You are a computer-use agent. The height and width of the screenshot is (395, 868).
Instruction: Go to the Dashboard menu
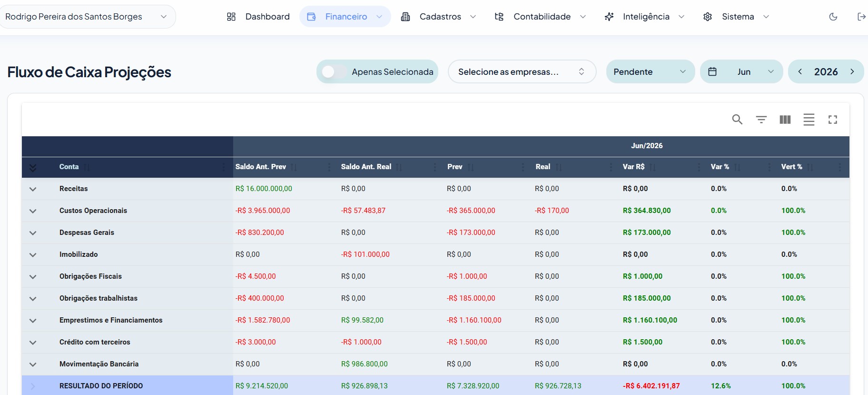(x=258, y=17)
